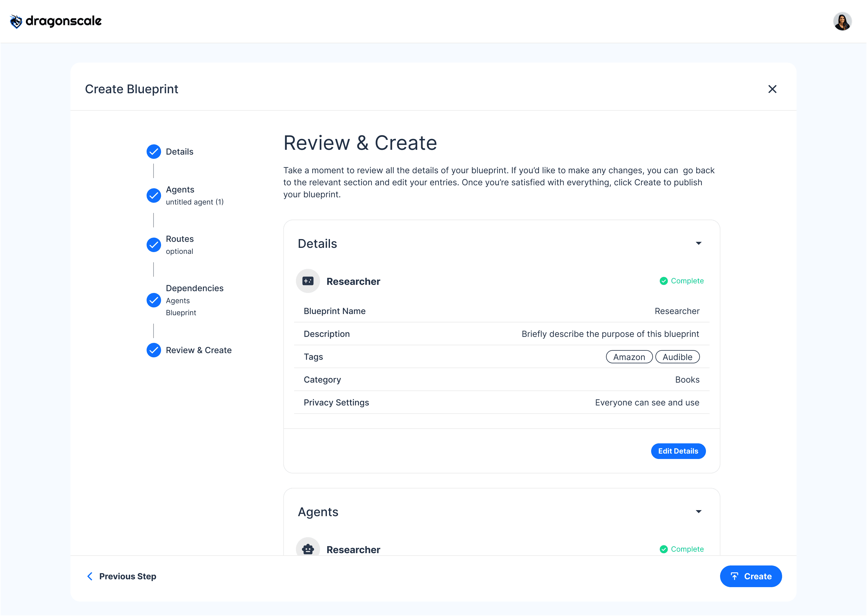867x616 pixels.
Task: Click the Researcher blueprint icon in Details
Action: 308,281
